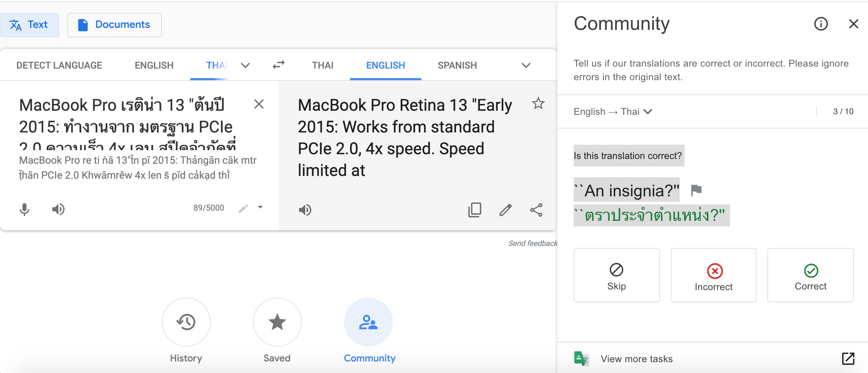This screenshot has height=373, width=868.
Task: Open Community info icon
Action: [821, 24]
